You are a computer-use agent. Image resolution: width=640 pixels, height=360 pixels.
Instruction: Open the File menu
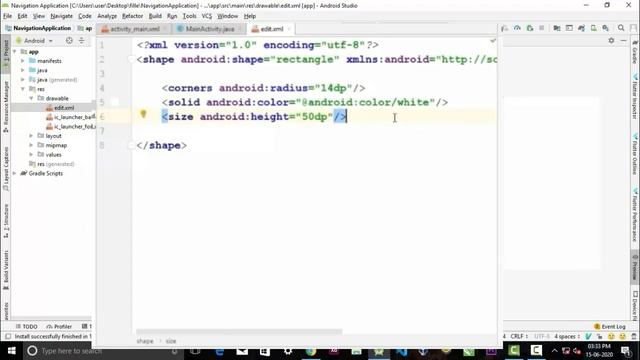7,16
